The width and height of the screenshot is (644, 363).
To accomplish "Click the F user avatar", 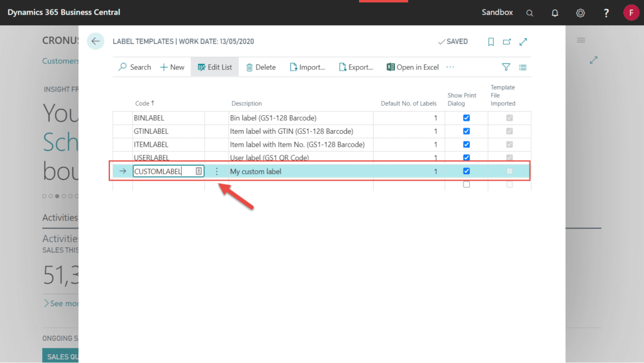I will (631, 12).
